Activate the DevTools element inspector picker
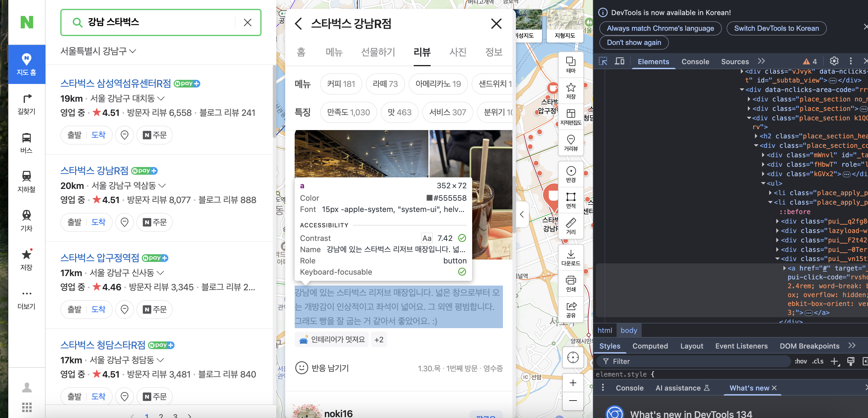Viewport: 868px width, 418px height. (x=603, y=61)
